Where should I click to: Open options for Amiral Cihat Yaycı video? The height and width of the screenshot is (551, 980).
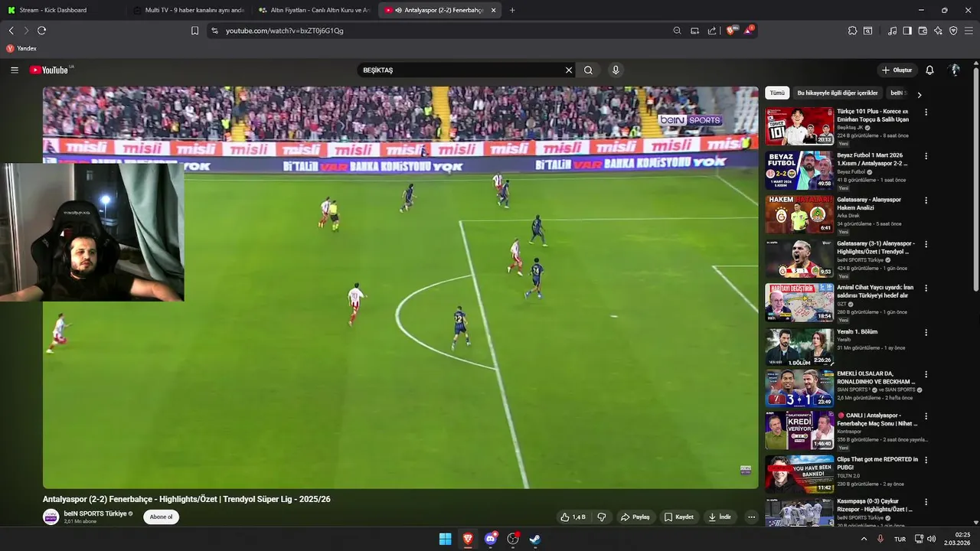tap(926, 289)
